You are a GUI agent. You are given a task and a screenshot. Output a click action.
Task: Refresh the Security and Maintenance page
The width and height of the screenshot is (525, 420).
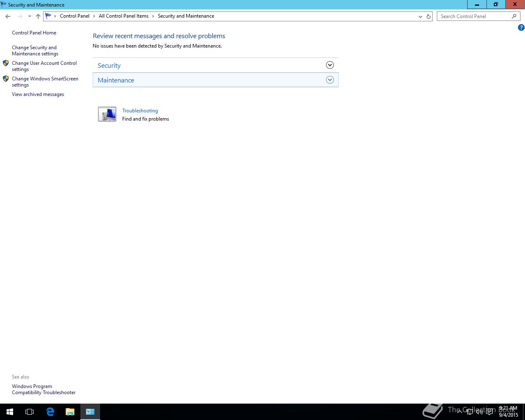(x=429, y=16)
